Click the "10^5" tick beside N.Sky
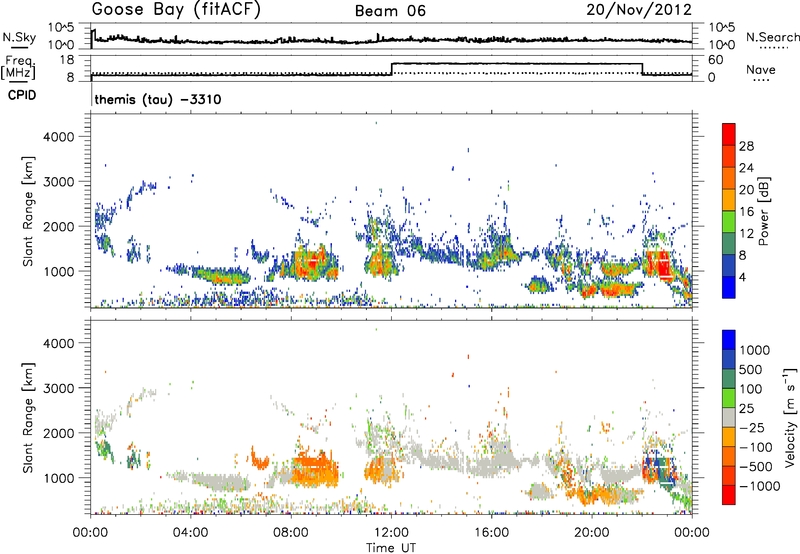 pyautogui.click(x=61, y=28)
